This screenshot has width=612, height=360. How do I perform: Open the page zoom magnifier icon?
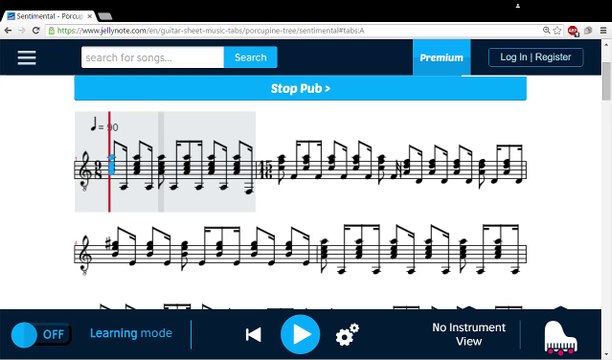[x=546, y=30]
